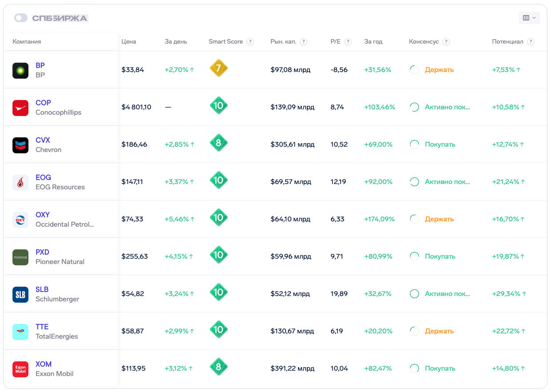This screenshot has width=551, height=392.
Task: Open the OXY ticker link
Action: point(43,215)
